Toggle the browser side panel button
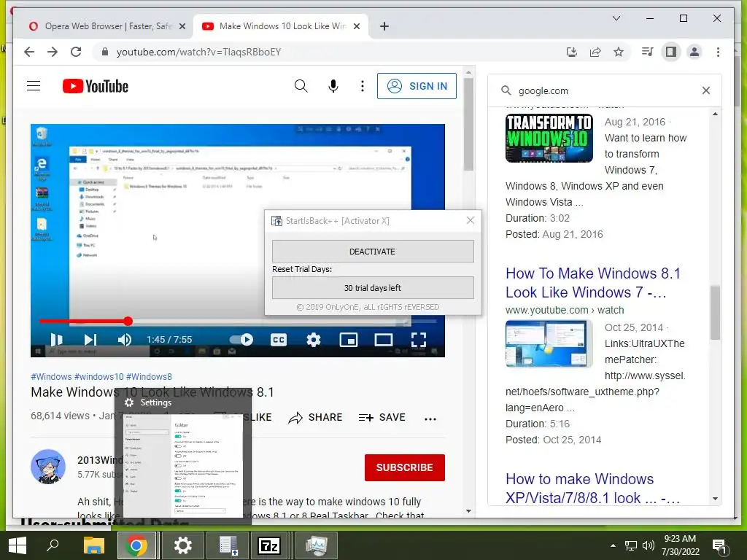Viewport: 747px width, 560px height. (x=671, y=52)
